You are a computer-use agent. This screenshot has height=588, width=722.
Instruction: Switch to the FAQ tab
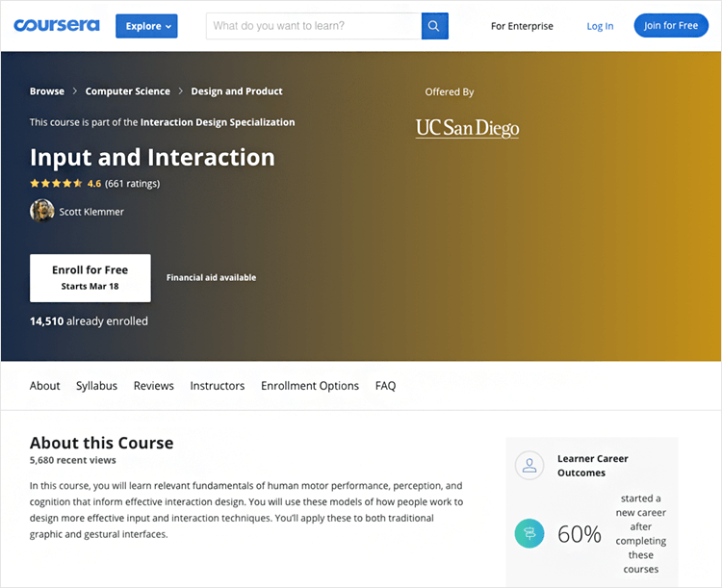click(x=385, y=385)
